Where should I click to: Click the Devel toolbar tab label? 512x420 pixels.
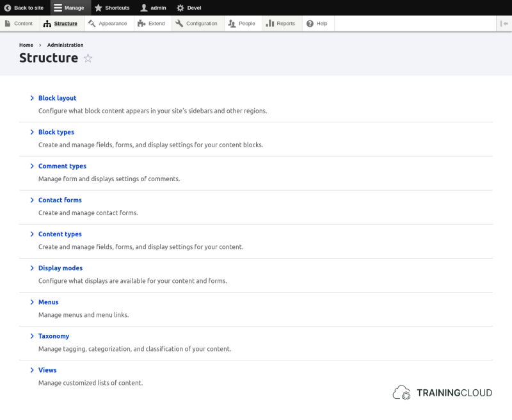pyautogui.click(x=194, y=8)
